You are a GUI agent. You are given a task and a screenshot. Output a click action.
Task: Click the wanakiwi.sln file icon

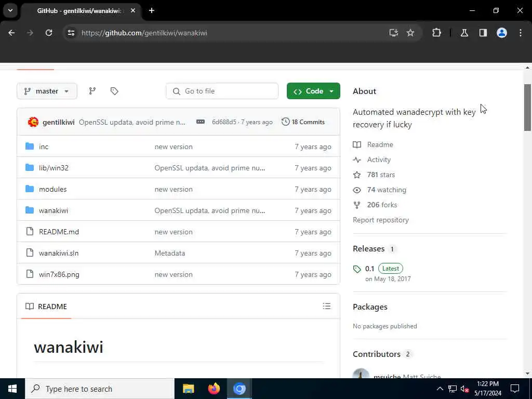(30, 252)
